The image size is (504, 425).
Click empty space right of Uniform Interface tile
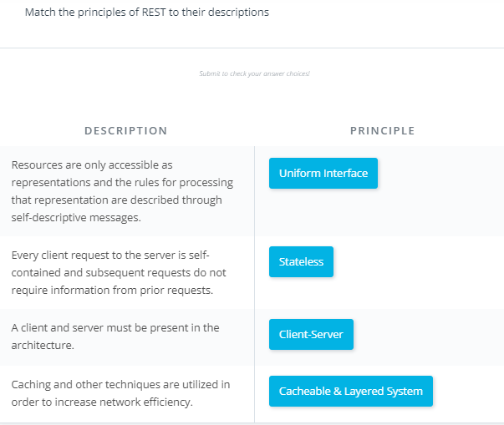coord(440,173)
